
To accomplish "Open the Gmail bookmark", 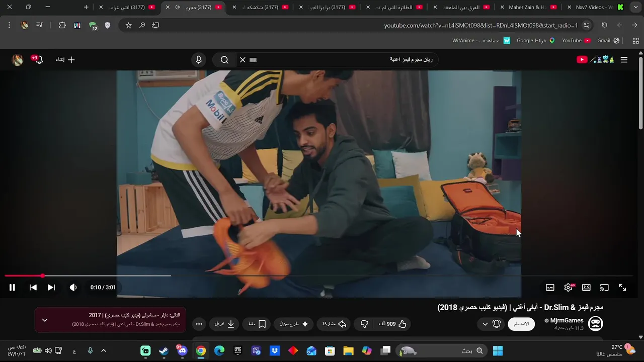I will (608, 40).
